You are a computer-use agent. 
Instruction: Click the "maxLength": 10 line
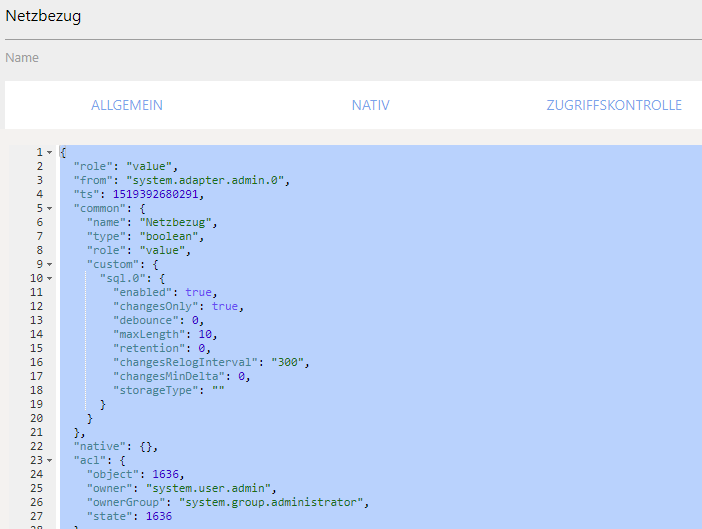(165, 334)
